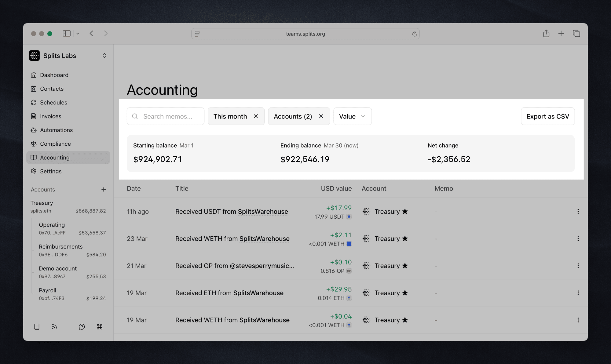The image size is (611, 364).
Task: Open the Dashboard from the sidebar
Action: coord(54,75)
